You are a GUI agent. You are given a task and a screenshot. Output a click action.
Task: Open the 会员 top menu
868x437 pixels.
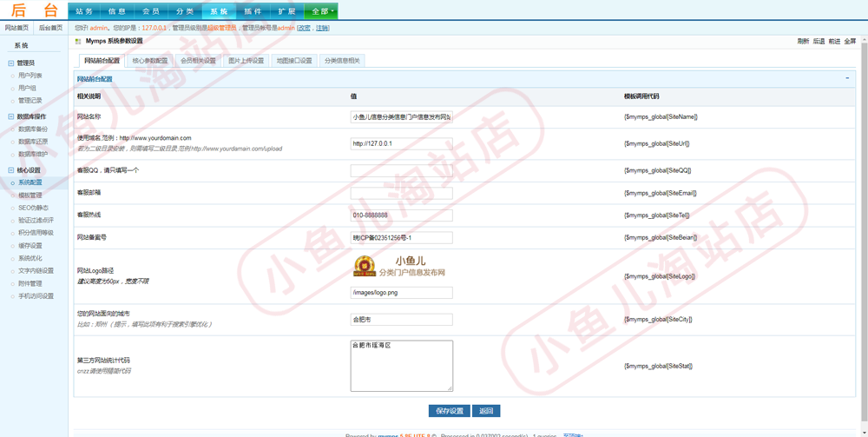pos(152,11)
